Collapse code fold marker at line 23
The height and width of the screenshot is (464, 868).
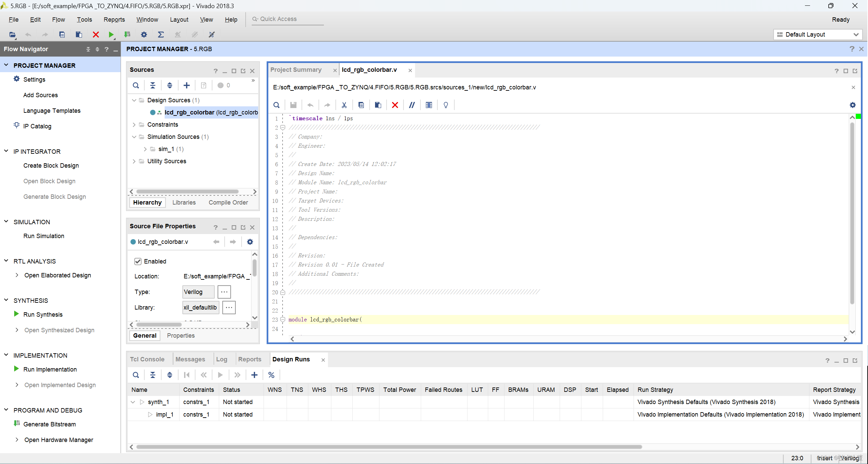(x=283, y=319)
